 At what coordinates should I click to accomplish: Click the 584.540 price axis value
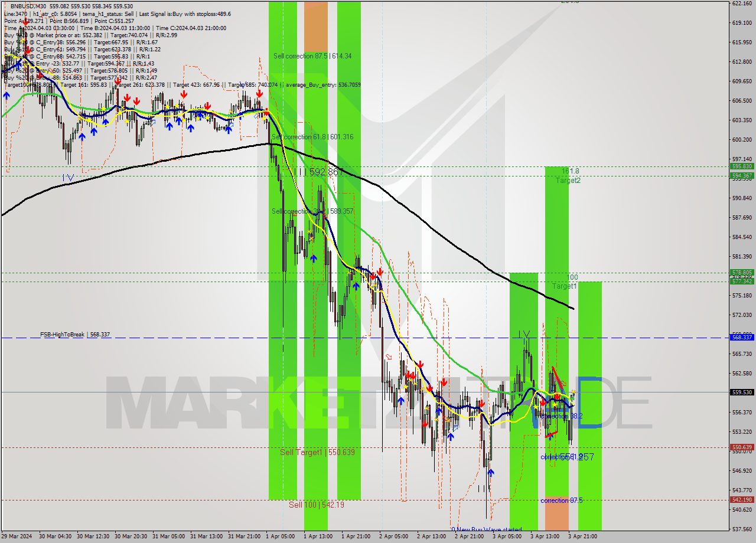tap(742, 237)
